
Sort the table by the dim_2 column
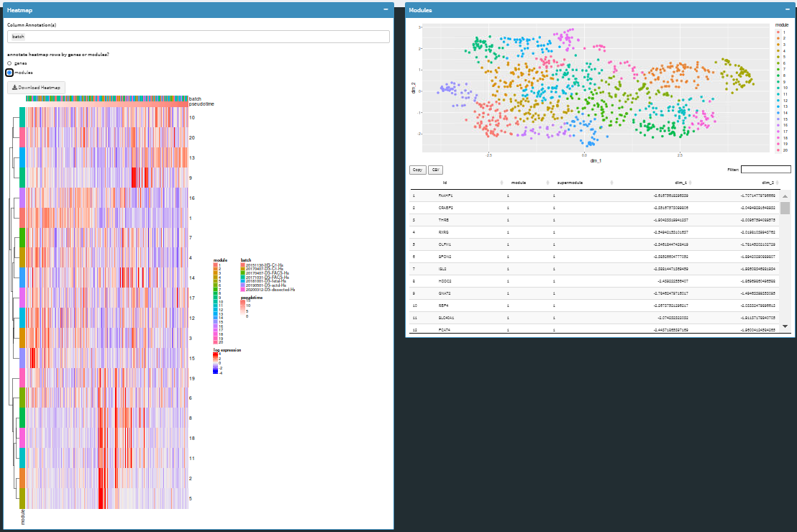[x=737, y=183]
